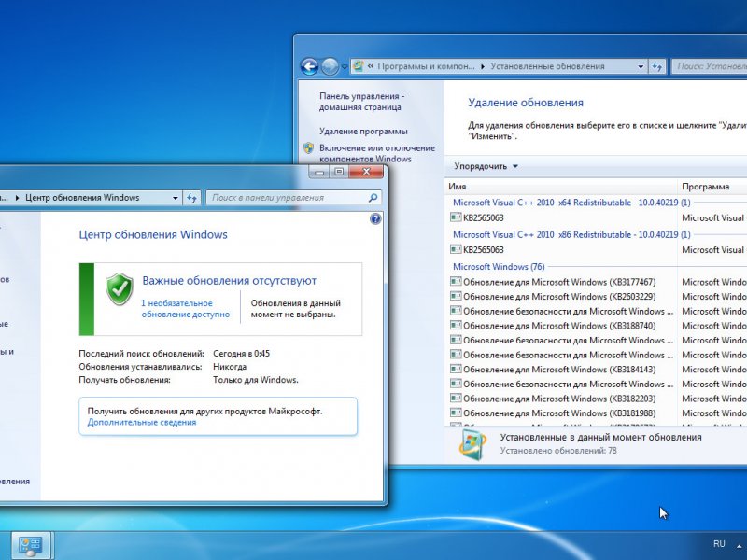
Task: Click 'Программы и компон...' breadcrumb
Action: click(426, 66)
